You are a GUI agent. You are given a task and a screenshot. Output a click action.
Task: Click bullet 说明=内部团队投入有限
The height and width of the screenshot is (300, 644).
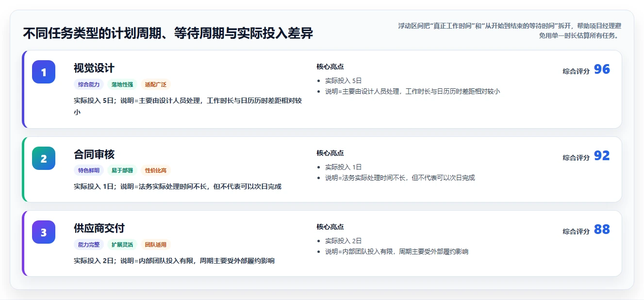[396, 251]
